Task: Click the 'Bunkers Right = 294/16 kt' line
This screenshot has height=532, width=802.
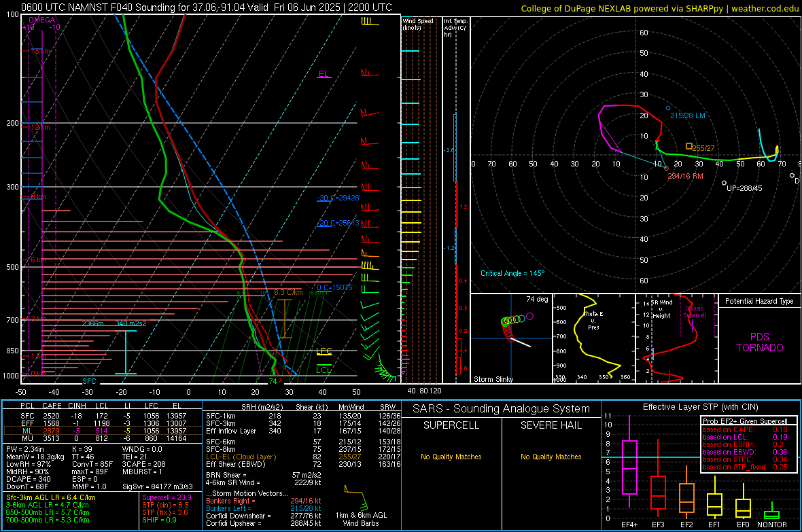Action: 264,501
